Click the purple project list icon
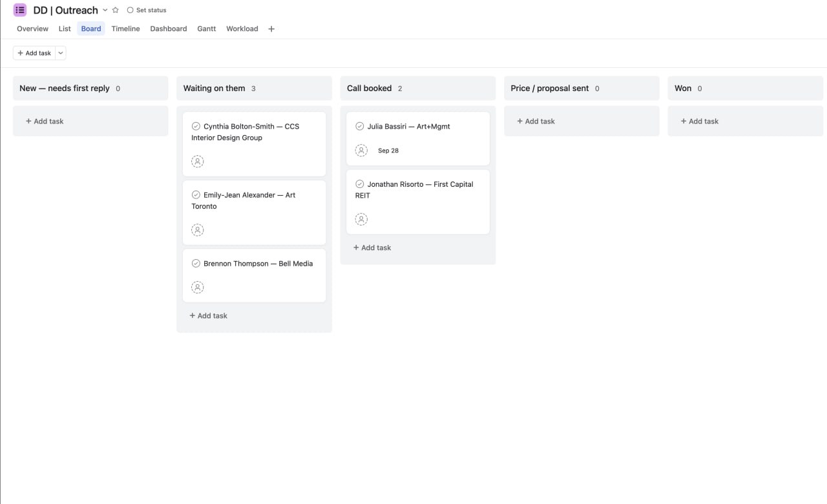827x504 pixels. tap(20, 10)
